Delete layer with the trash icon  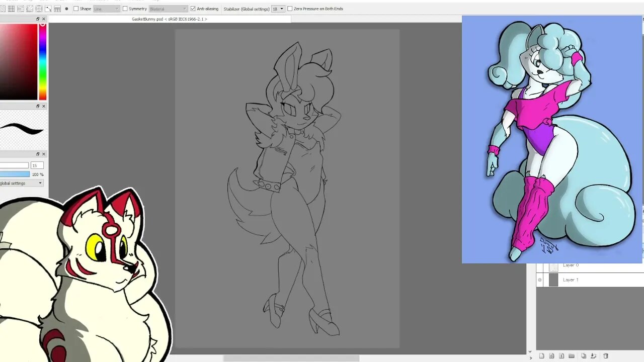click(606, 356)
